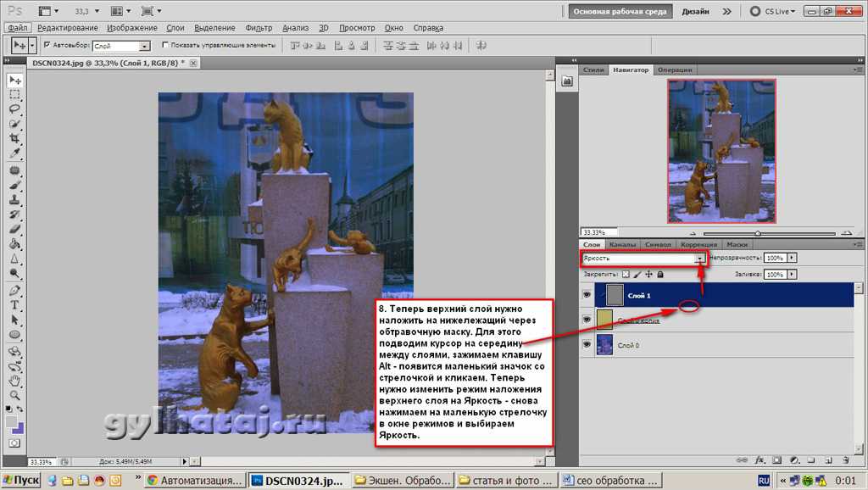
Task: Expand the Непрозрачность opacity slider arrow
Action: (792, 258)
